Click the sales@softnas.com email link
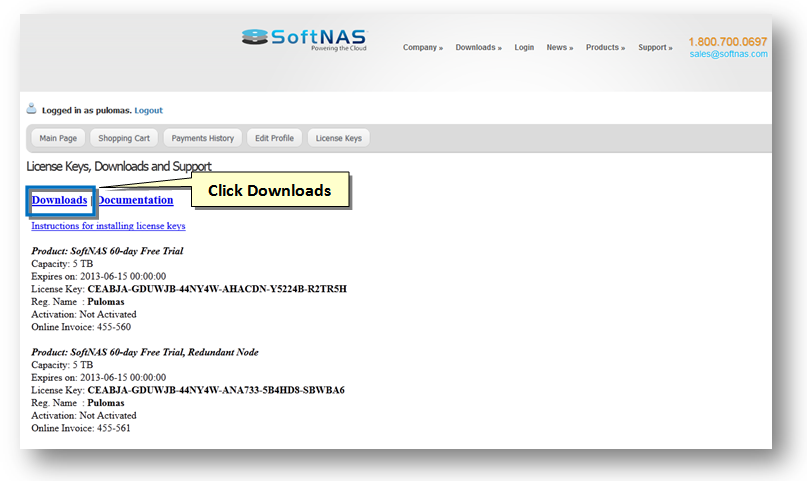This screenshot has height=481, width=807. pyautogui.click(x=728, y=54)
